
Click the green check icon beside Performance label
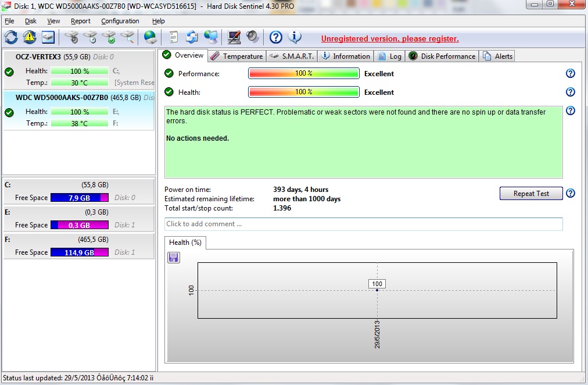point(169,73)
